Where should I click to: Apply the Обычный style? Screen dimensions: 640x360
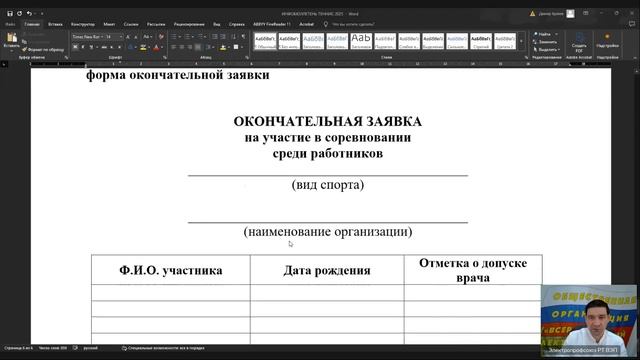point(265,41)
